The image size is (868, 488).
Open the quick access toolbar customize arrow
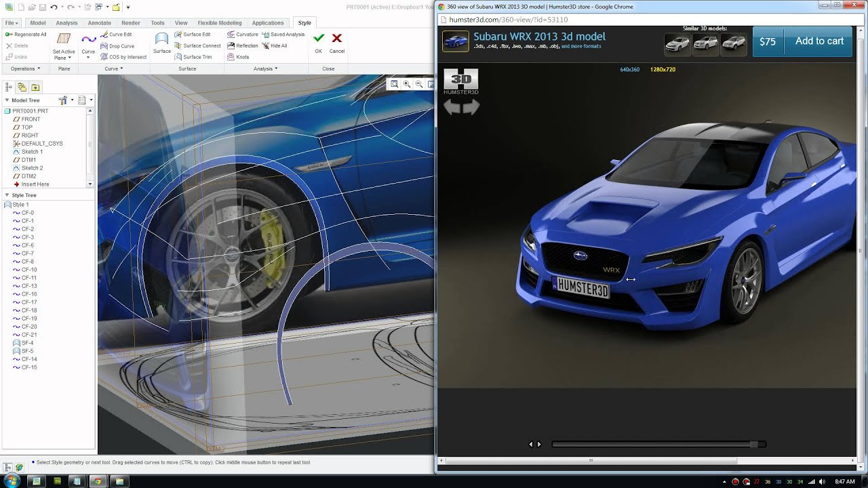[128, 7]
